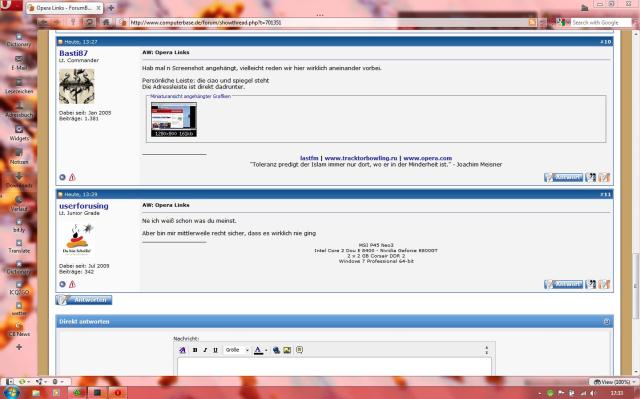Open the attached screenshot thumbnail
This screenshot has width=640, height=399.
tap(174, 119)
